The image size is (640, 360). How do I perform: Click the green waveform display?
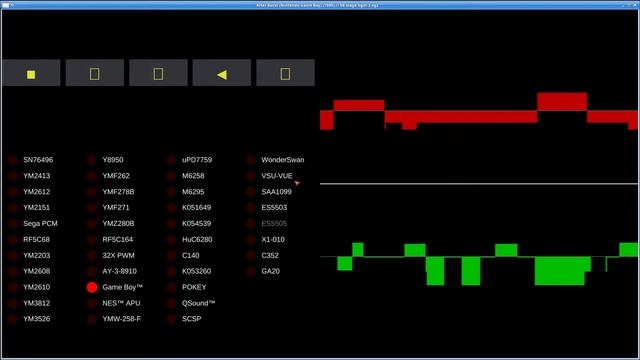(x=479, y=264)
